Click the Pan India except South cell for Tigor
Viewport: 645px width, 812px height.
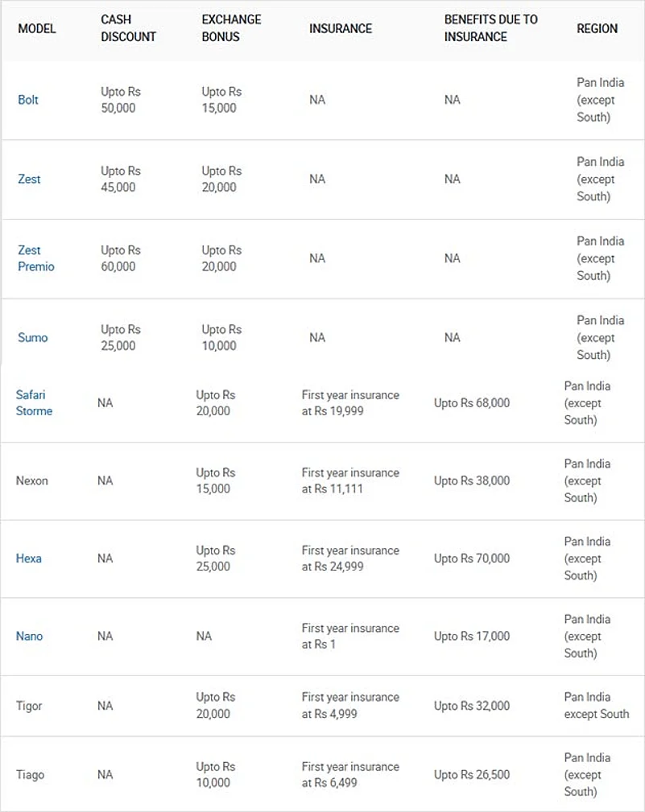tap(597, 705)
